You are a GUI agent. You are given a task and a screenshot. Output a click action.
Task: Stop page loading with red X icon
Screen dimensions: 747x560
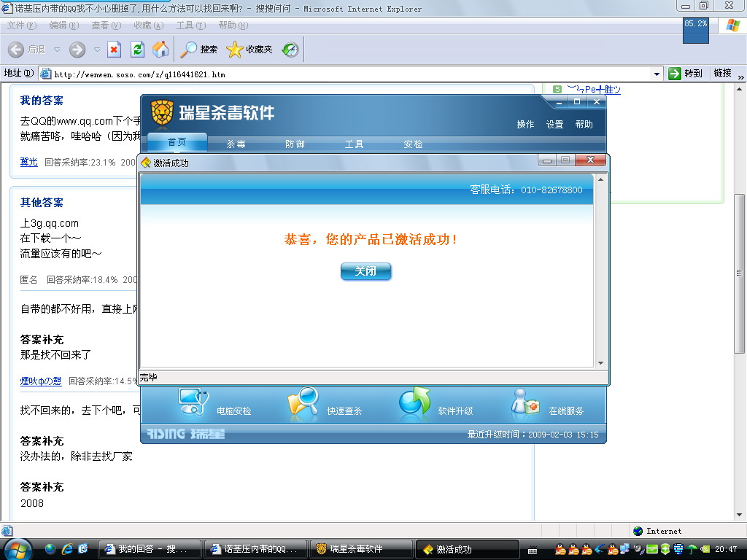(x=115, y=50)
